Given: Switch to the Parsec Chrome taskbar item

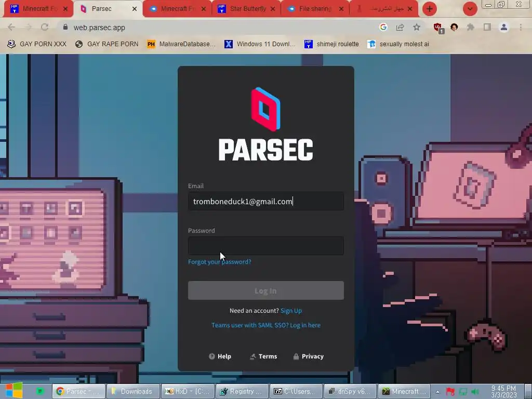Looking at the screenshot, I should [78, 391].
